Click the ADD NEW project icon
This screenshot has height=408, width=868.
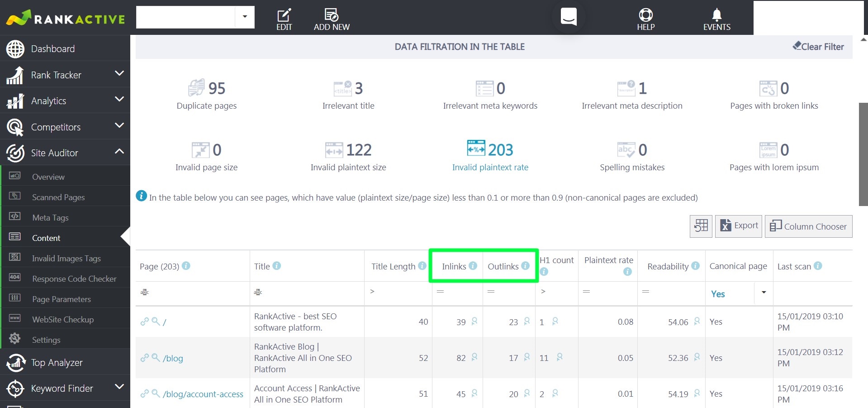click(x=332, y=15)
